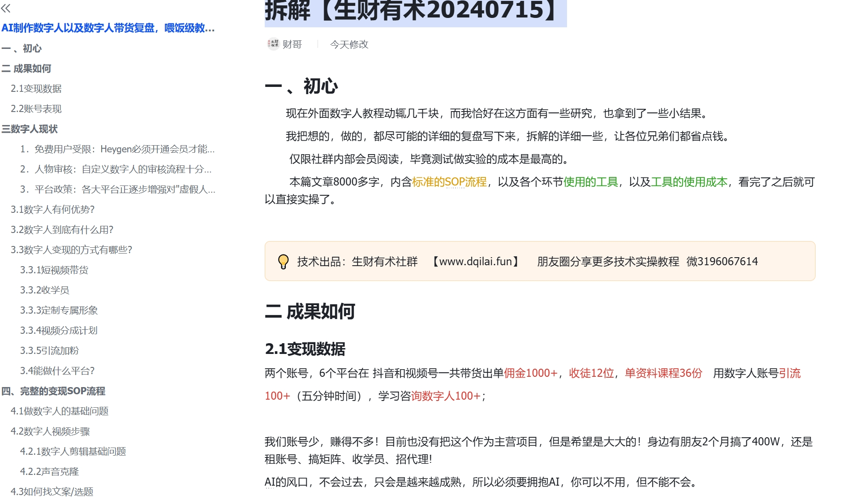
Task: Select 4.2.2声音克隆 outline entry
Action: click(49, 472)
